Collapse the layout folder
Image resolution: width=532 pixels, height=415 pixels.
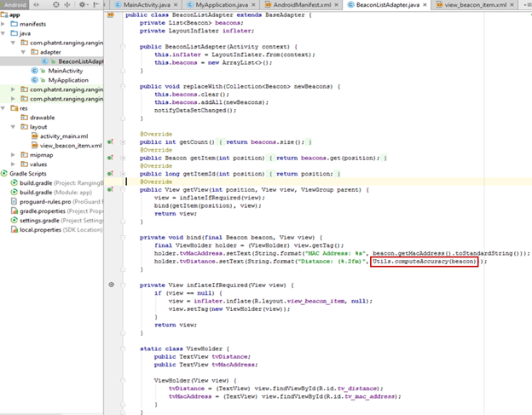pyautogui.click(x=13, y=127)
